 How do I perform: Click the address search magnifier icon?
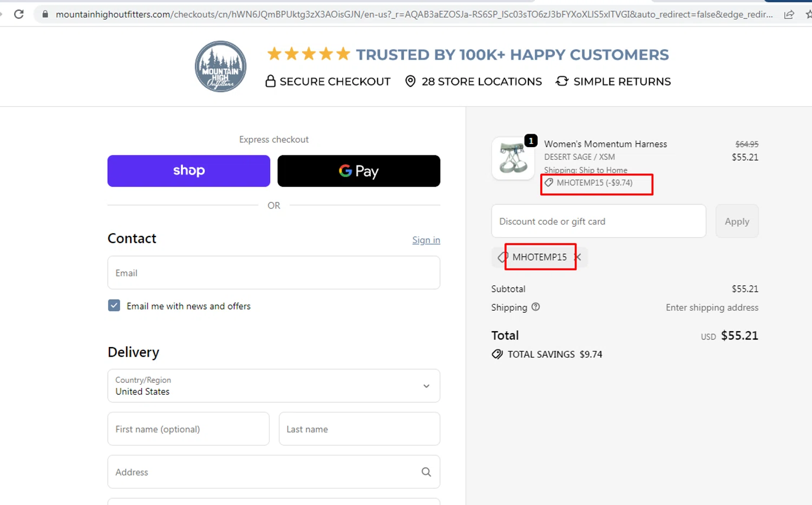pyautogui.click(x=426, y=472)
